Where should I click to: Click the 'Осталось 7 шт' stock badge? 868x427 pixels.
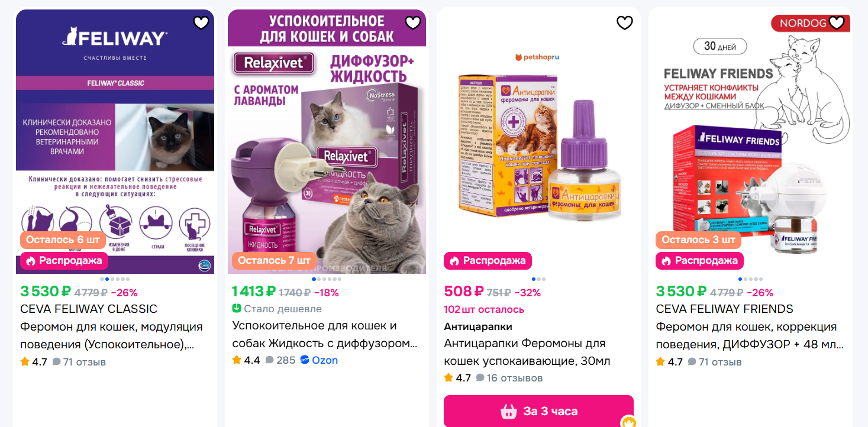(274, 260)
